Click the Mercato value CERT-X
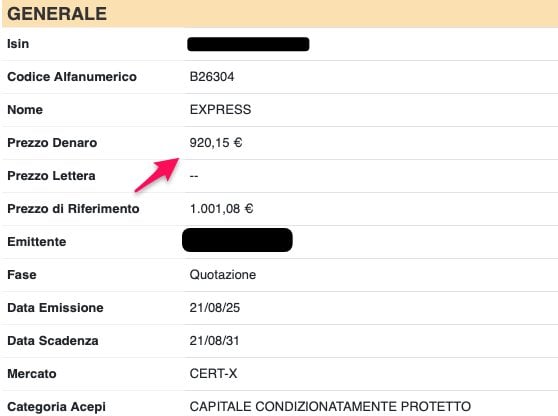The width and height of the screenshot is (558, 416). pos(213,374)
